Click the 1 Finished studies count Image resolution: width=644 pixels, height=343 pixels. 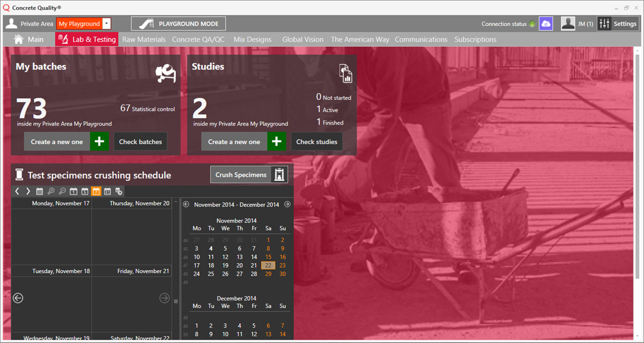[330, 122]
